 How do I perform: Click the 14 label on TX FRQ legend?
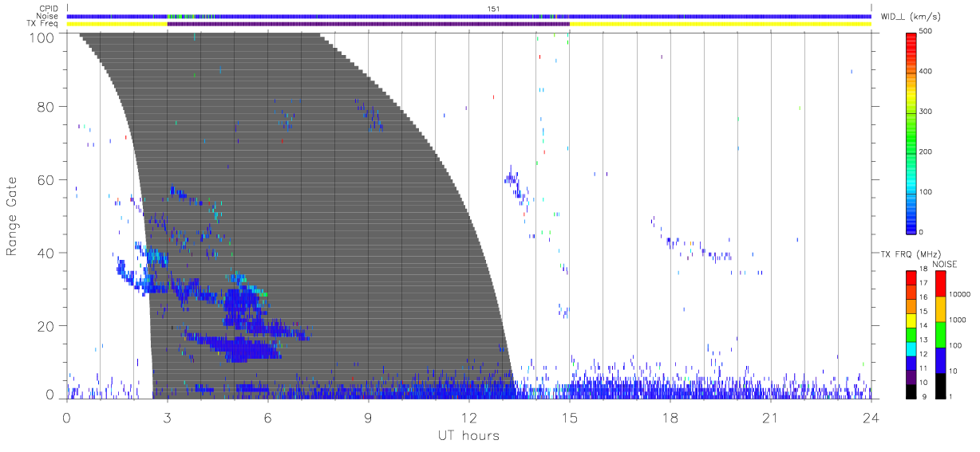923,326
